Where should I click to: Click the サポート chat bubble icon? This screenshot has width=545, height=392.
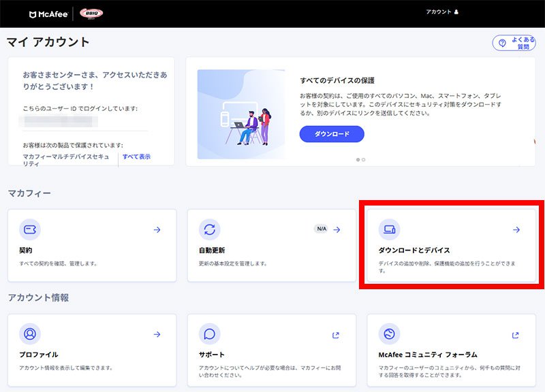point(210,334)
